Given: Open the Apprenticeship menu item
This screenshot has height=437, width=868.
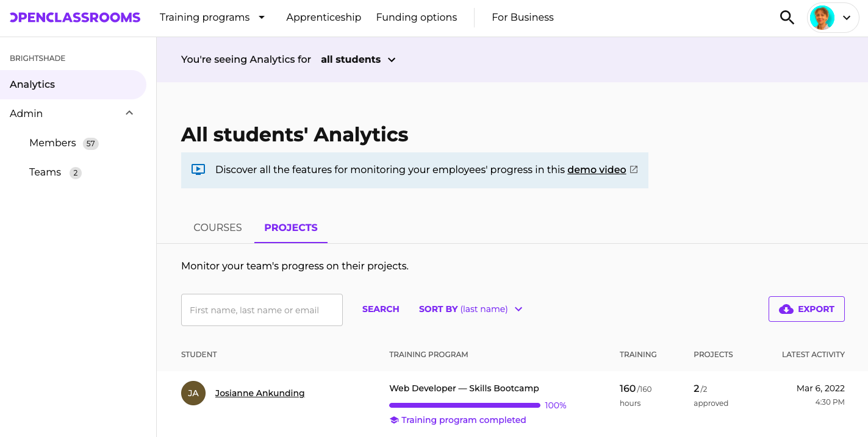Looking at the screenshot, I should [x=324, y=18].
